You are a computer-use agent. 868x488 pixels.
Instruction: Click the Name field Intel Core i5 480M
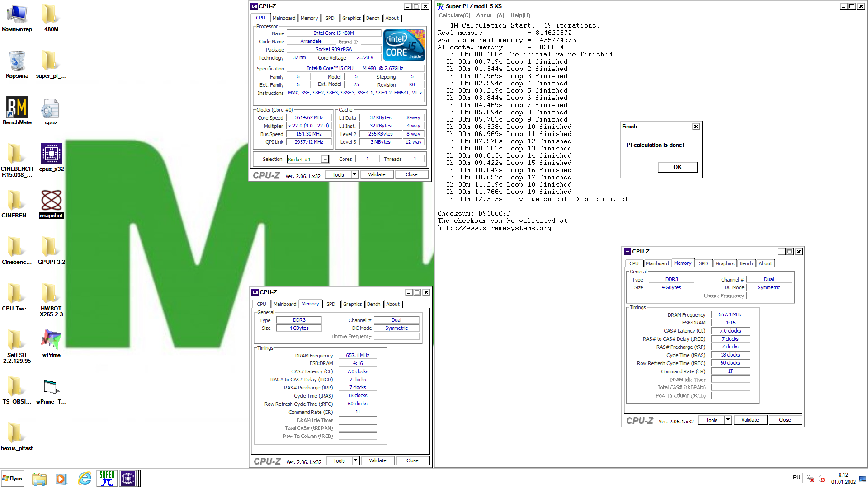(334, 33)
